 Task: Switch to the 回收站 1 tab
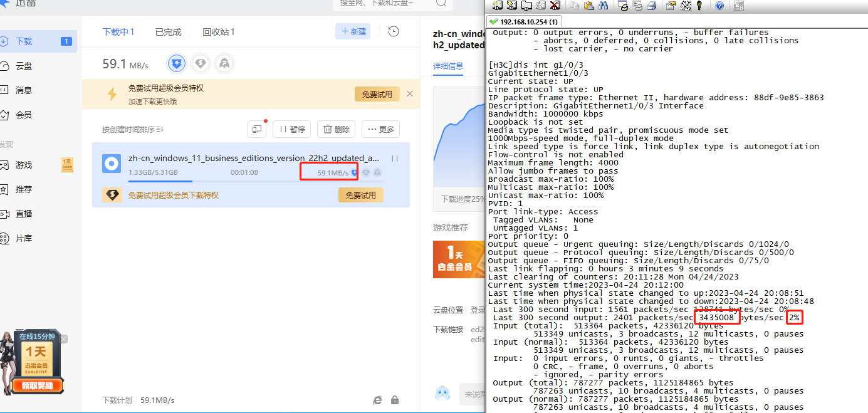pyautogui.click(x=219, y=32)
